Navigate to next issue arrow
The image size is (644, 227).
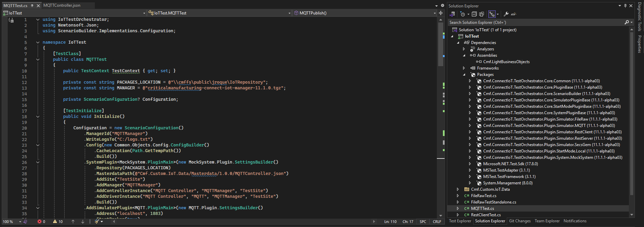[83, 222]
